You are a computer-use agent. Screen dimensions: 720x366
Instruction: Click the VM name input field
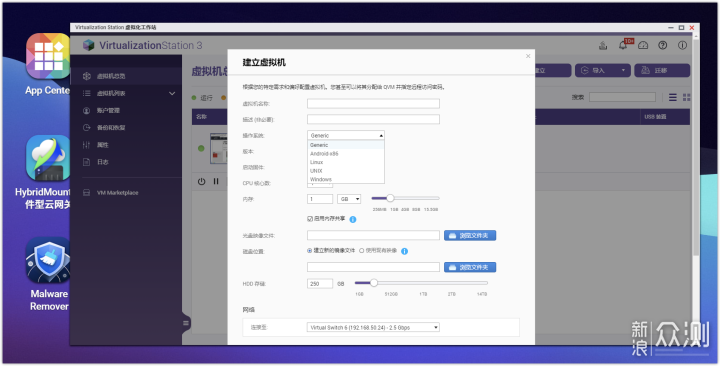[x=373, y=104]
